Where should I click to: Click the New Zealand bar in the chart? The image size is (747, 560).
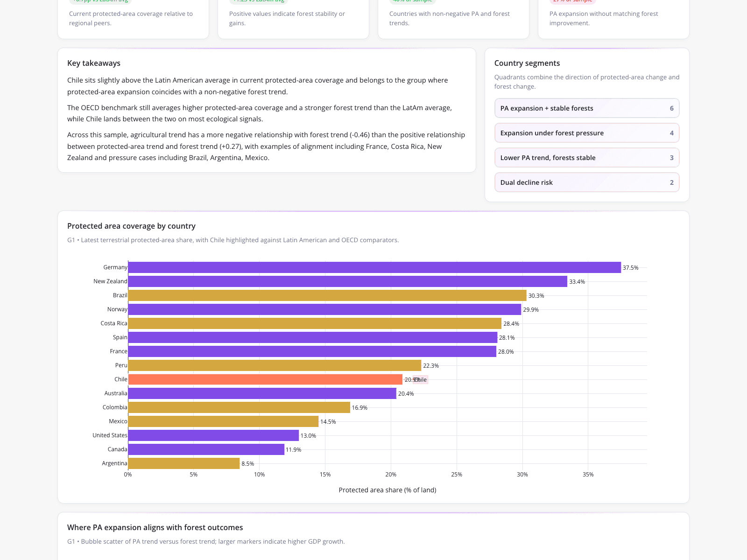tap(348, 281)
